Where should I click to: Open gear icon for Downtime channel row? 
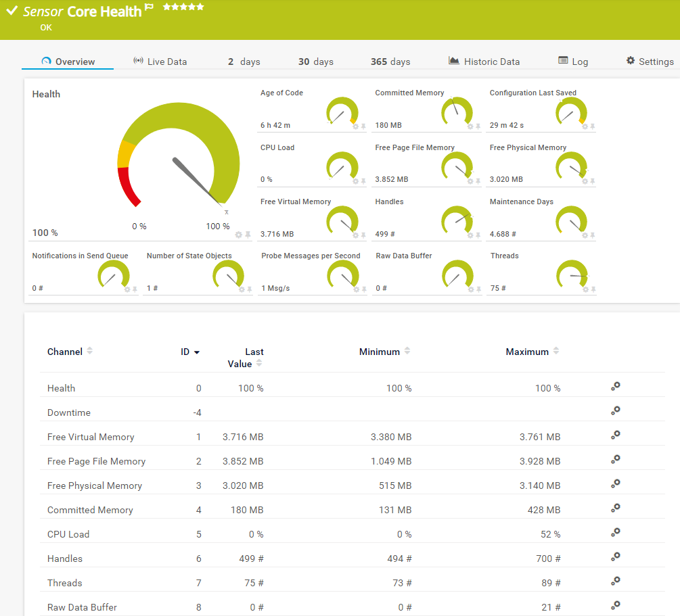tap(615, 411)
